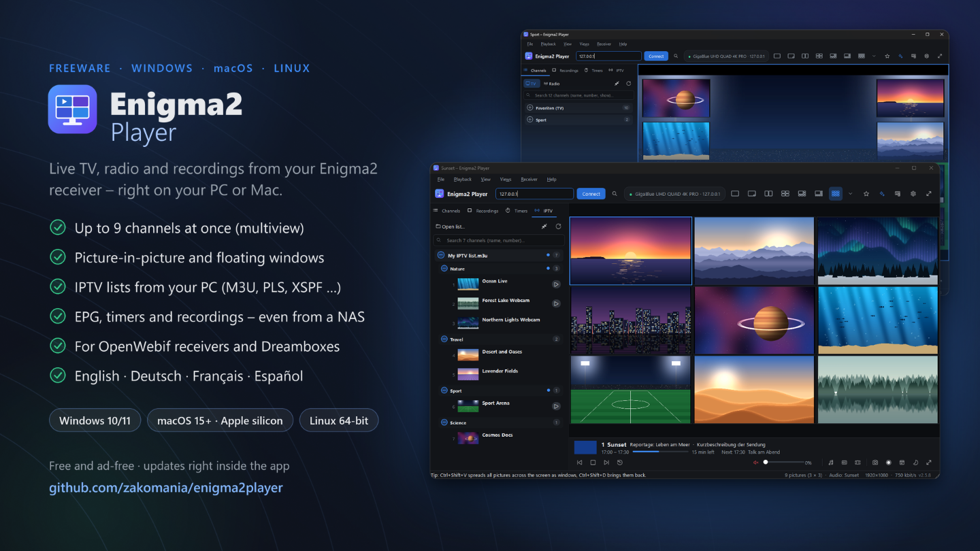Open the layout chevron dropdown in Sunset window

pos(850,194)
